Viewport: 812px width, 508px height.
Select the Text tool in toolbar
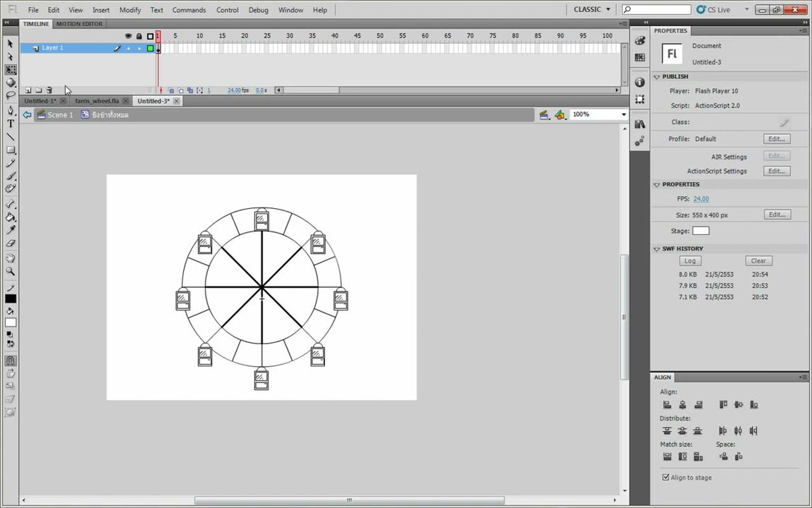11,123
